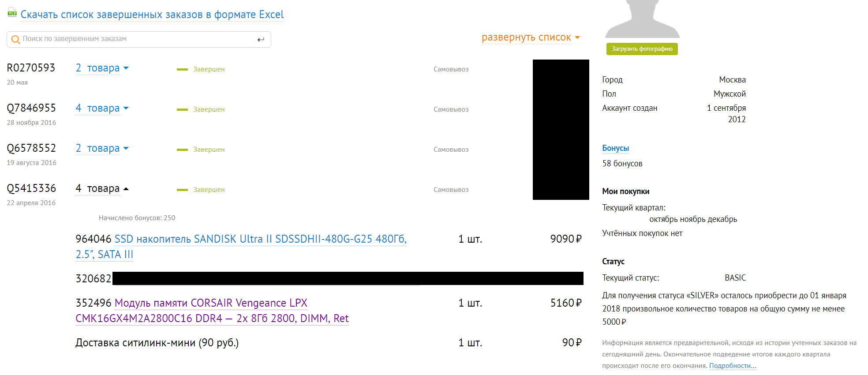Click order number R0270593
Viewport: 868px width, 375px height.
[x=31, y=68]
